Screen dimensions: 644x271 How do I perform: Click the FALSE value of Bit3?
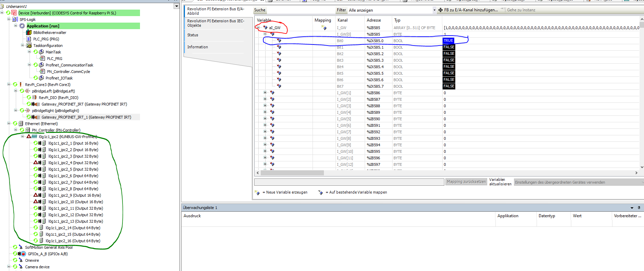click(x=449, y=60)
